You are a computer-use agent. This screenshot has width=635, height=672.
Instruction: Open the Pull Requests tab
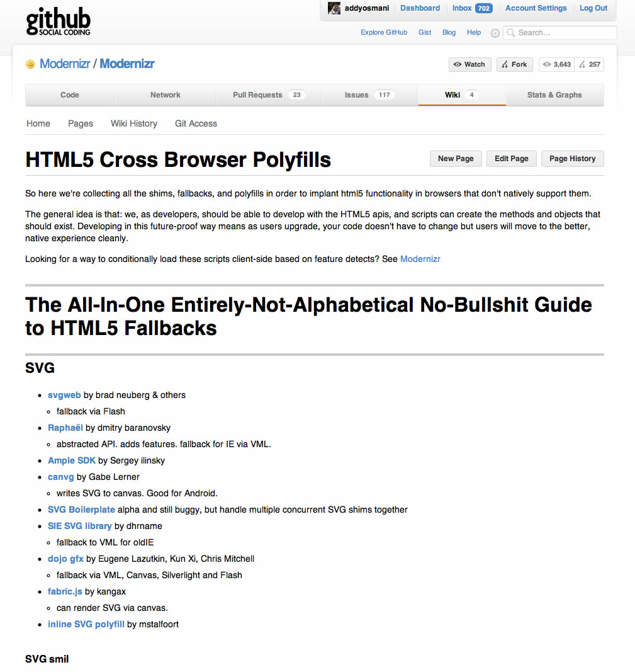(268, 95)
